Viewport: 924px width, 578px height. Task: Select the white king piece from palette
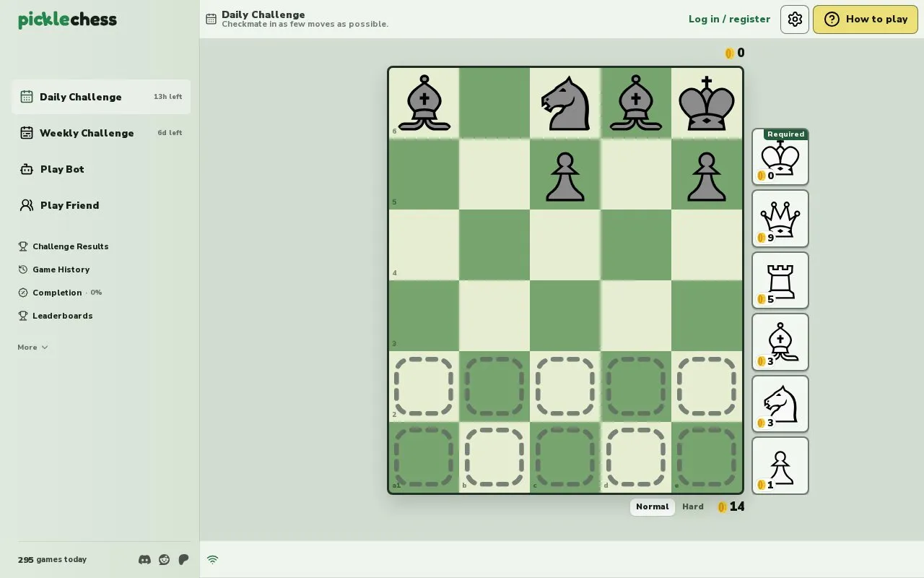(780, 157)
